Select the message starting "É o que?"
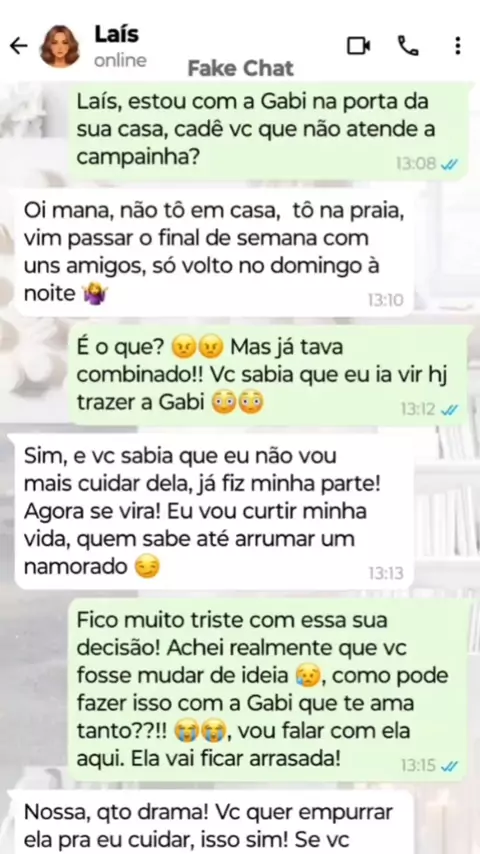This screenshot has width=480, height=854. pos(268,375)
